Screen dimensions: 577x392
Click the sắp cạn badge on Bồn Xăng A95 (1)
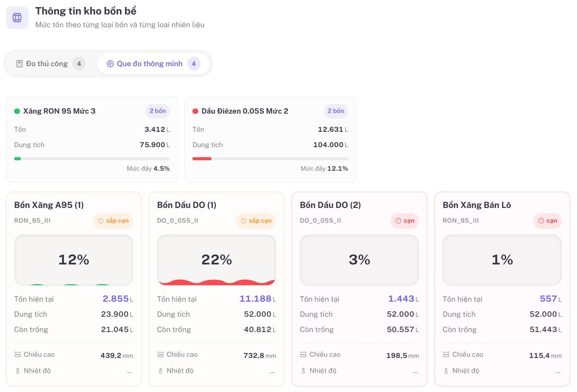113,221
